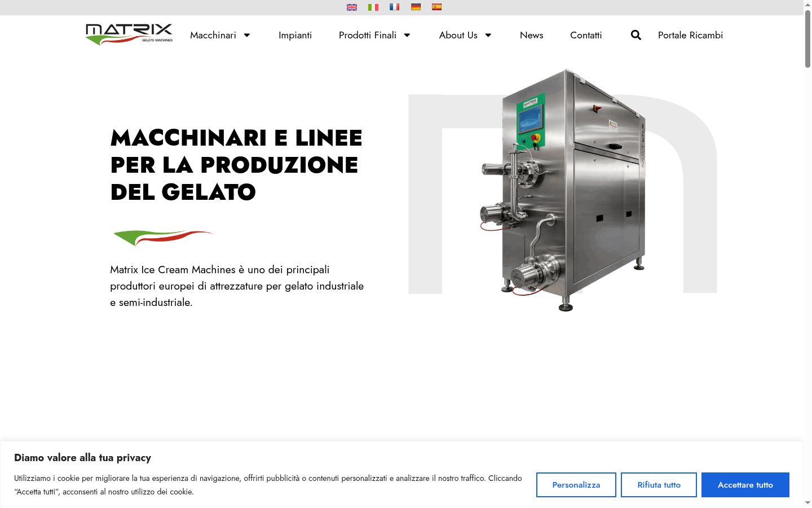Click the gelato machine product image
This screenshot has height=508, width=812.
(x=563, y=190)
